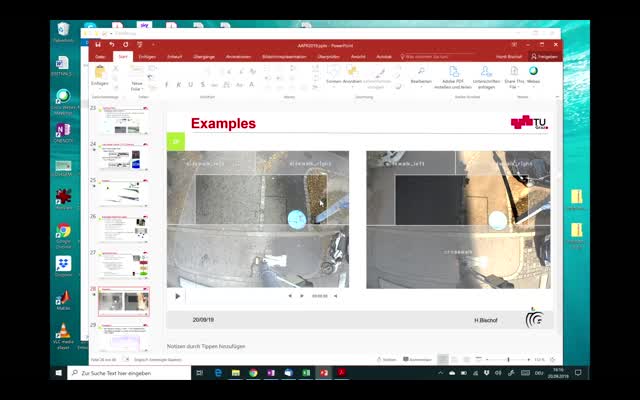The height and width of the screenshot is (400, 640).
Task: Toggle video volume speaker icon
Action: (x=336, y=296)
